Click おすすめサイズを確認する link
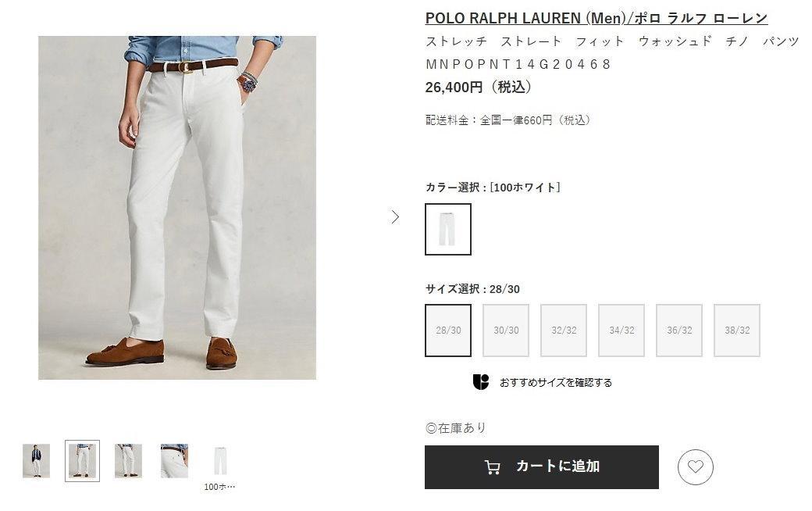This screenshot has height=511, width=812. [x=556, y=383]
